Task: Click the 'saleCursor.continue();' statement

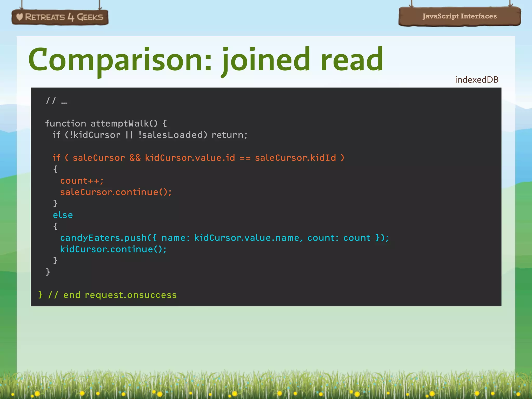Action: (x=116, y=192)
